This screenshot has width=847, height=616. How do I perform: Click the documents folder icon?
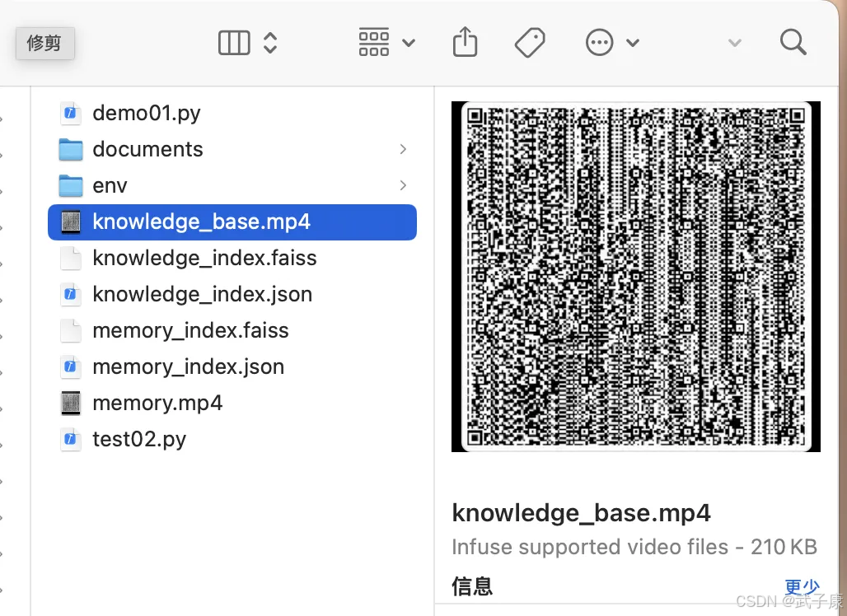(71, 150)
